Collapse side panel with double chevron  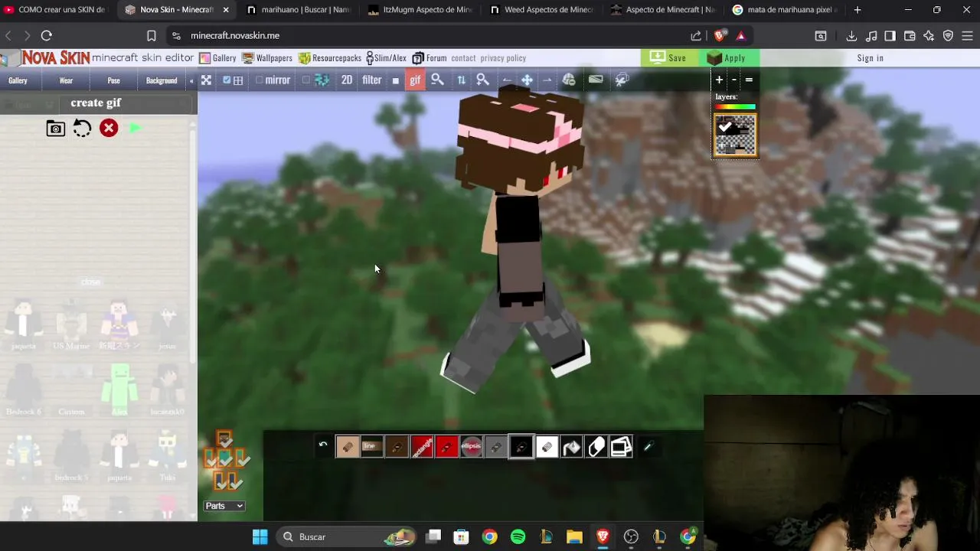191,80
